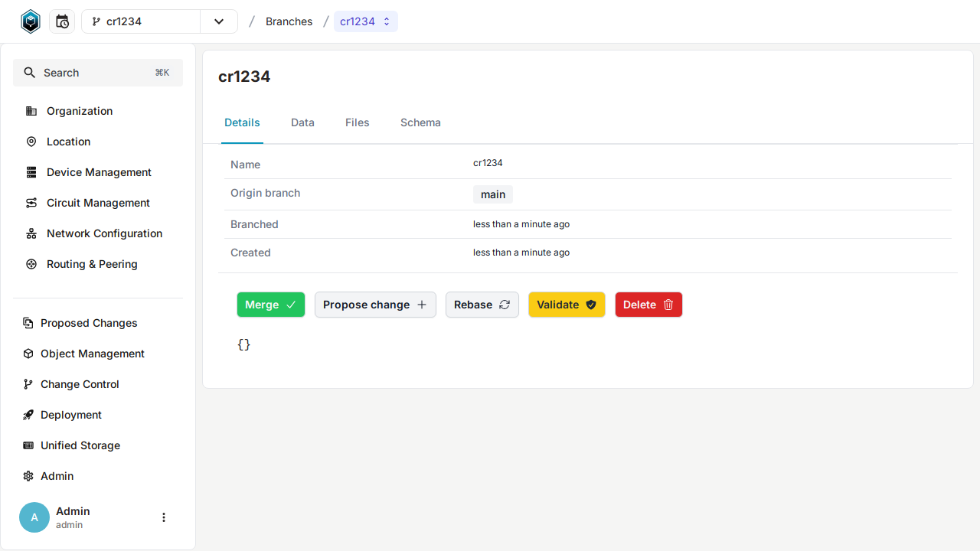Switch to the Data tab
980x551 pixels.
coord(302,122)
